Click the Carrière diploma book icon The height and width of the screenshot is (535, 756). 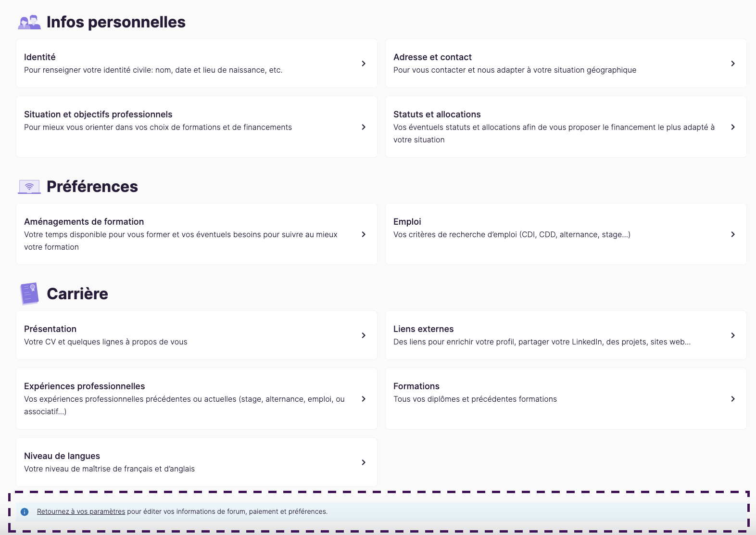click(29, 293)
